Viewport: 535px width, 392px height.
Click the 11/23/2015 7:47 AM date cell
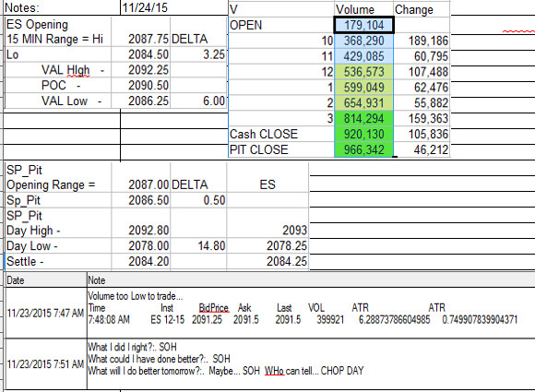[45, 313]
